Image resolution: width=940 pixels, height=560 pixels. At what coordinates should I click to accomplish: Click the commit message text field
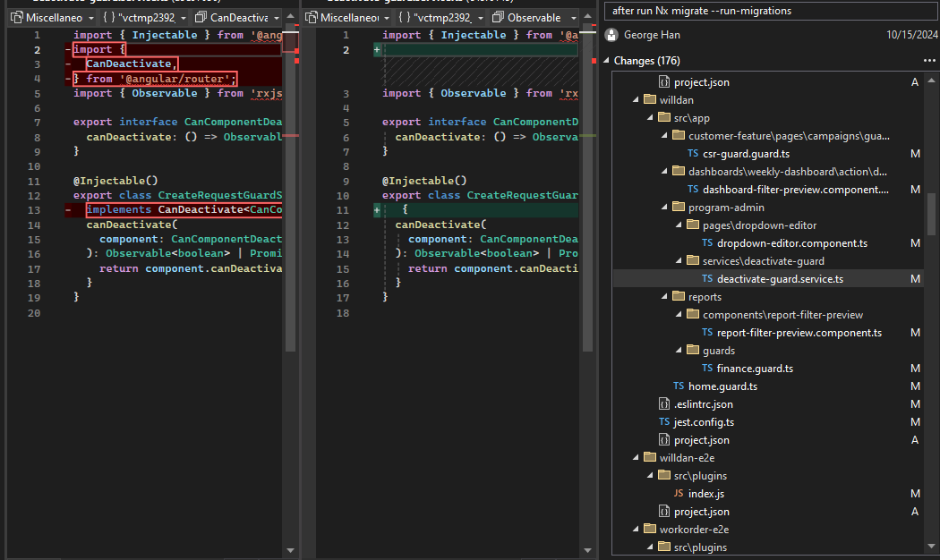click(770, 11)
